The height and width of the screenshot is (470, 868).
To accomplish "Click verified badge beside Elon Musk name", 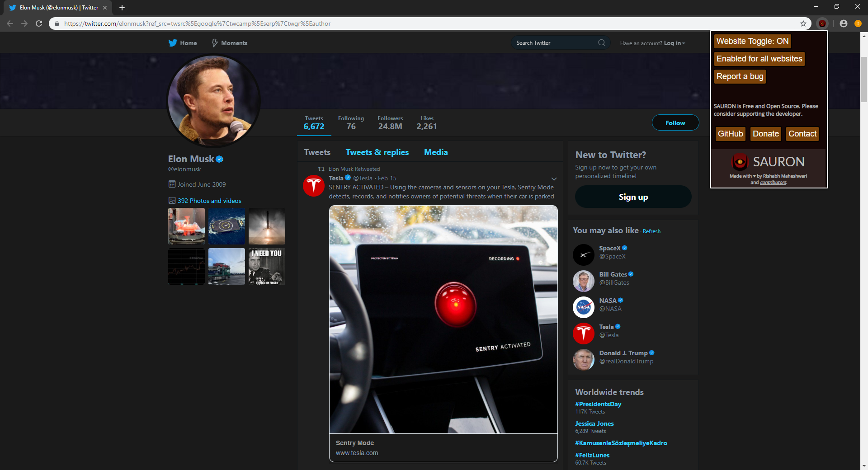I will click(220, 159).
